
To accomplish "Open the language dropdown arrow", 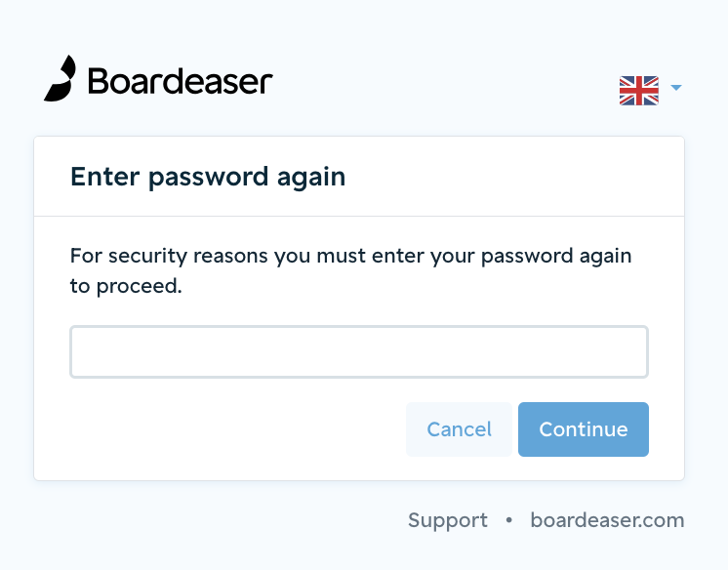I will coord(676,87).
